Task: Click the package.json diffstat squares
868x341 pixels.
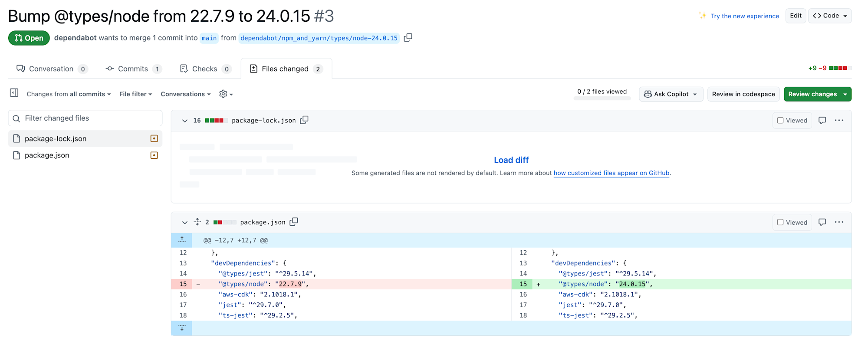Action: pyautogui.click(x=225, y=223)
